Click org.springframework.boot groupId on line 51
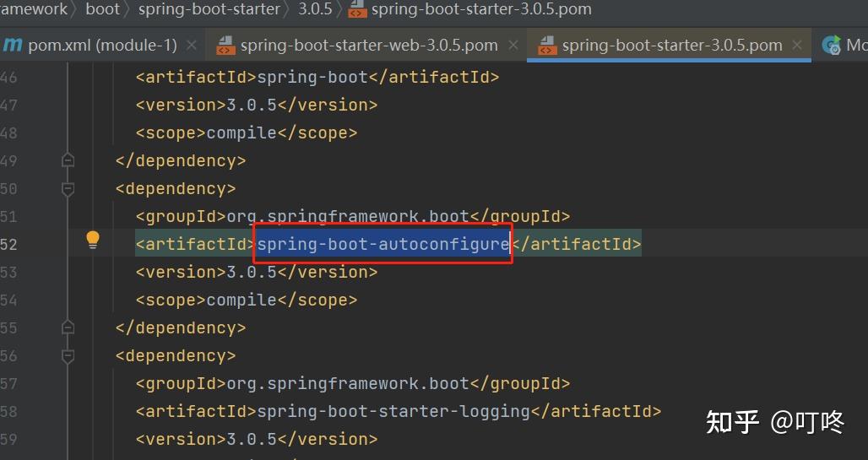The height and width of the screenshot is (460, 868). (x=348, y=216)
